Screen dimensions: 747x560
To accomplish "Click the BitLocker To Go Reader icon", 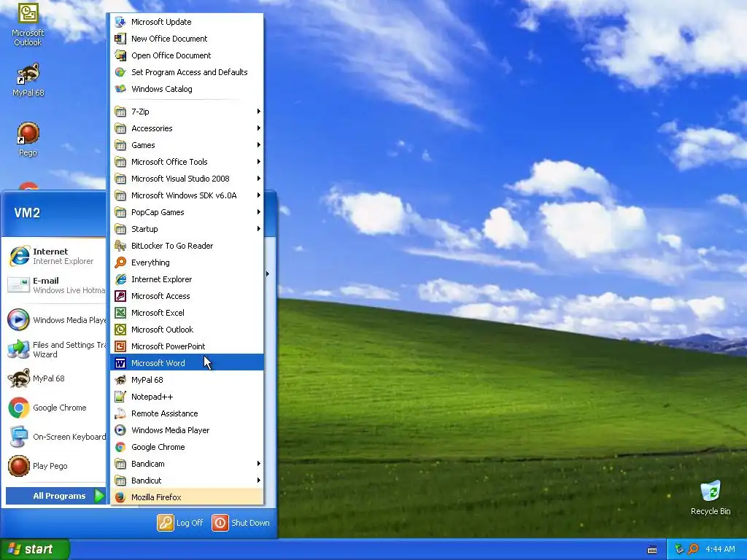I will coord(120,246).
